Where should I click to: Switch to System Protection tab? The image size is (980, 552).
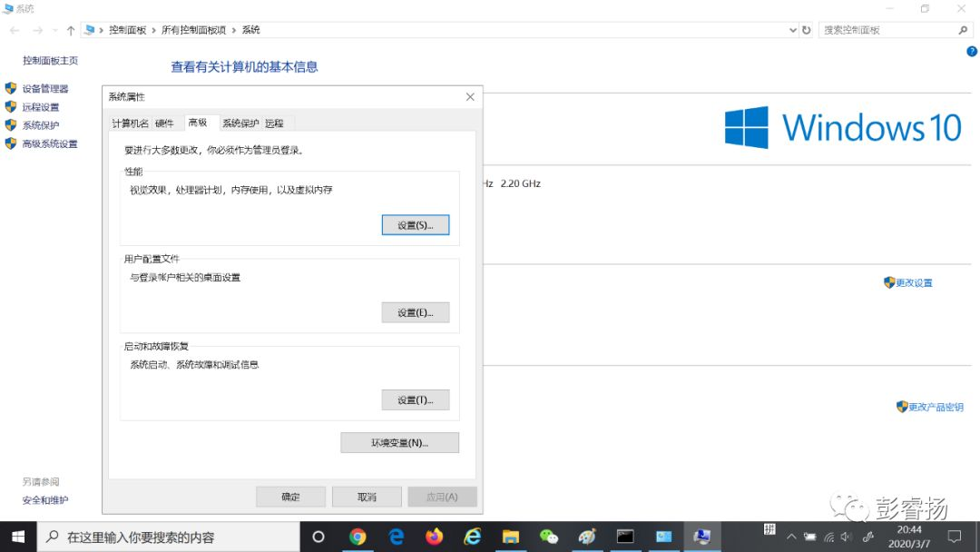(240, 123)
